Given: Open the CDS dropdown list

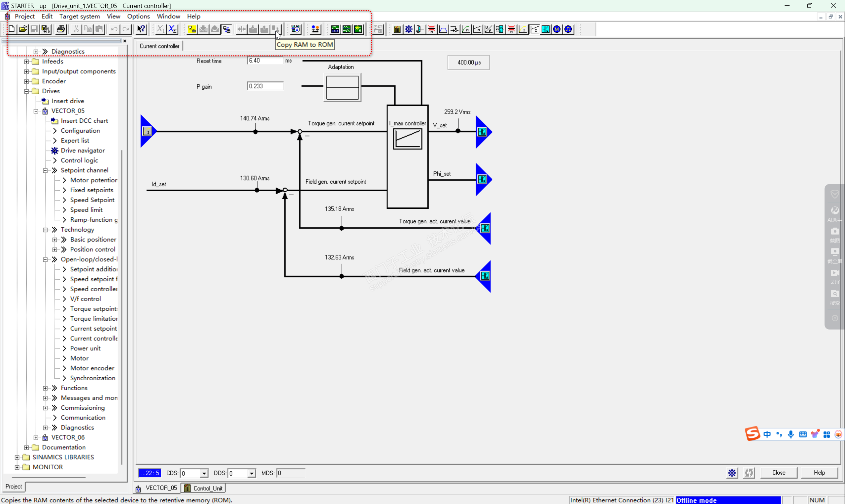Looking at the screenshot, I should coord(204,473).
